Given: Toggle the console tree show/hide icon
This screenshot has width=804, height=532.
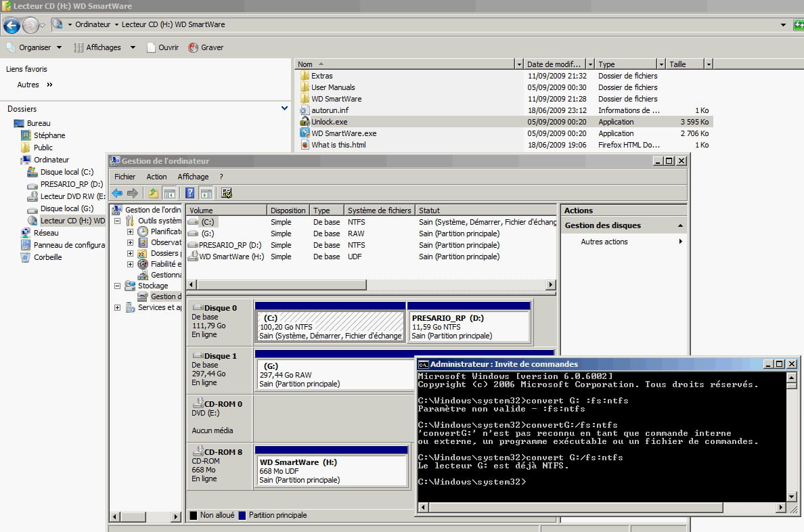Looking at the screenshot, I should pos(169,193).
